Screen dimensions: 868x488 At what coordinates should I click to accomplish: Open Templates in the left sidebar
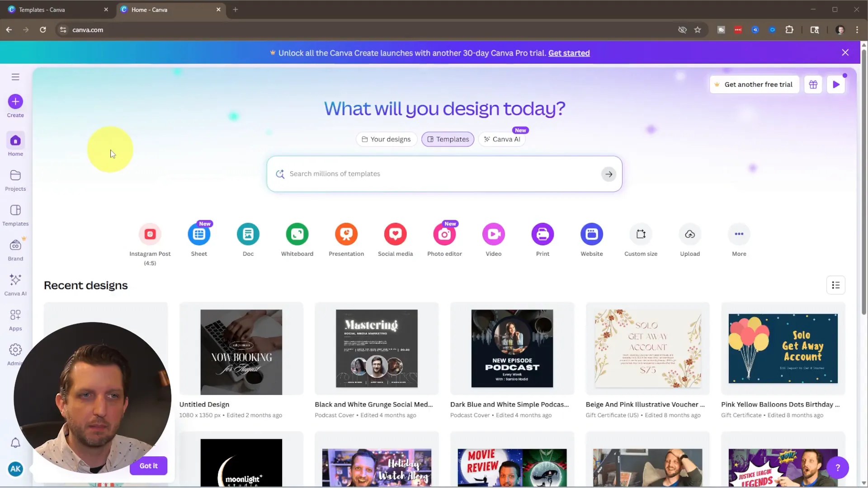[15, 215]
